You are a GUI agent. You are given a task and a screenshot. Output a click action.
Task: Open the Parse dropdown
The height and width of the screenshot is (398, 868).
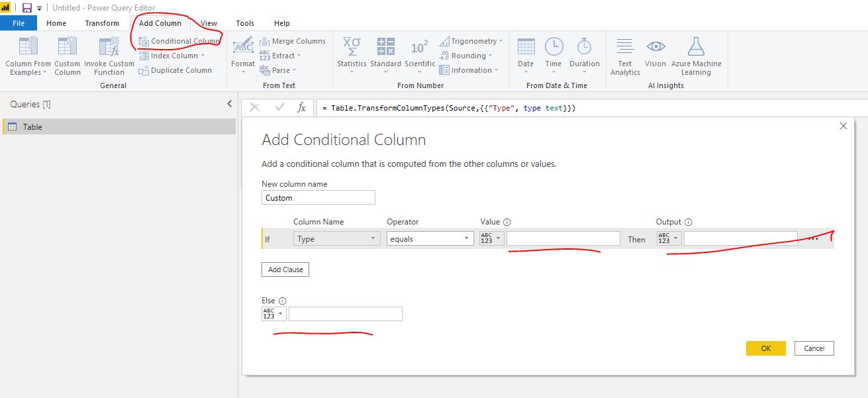[x=278, y=70]
